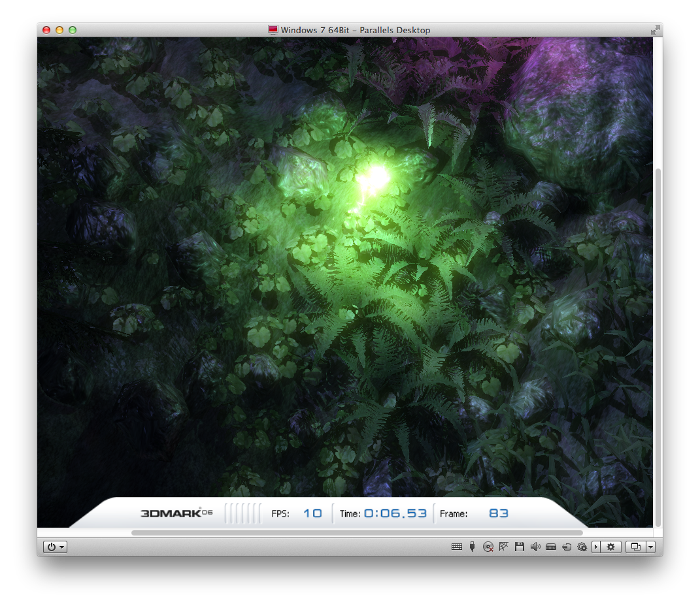Click the yellow minimize window button
This screenshot has width=700, height=608.
click(x=59, y=30)
